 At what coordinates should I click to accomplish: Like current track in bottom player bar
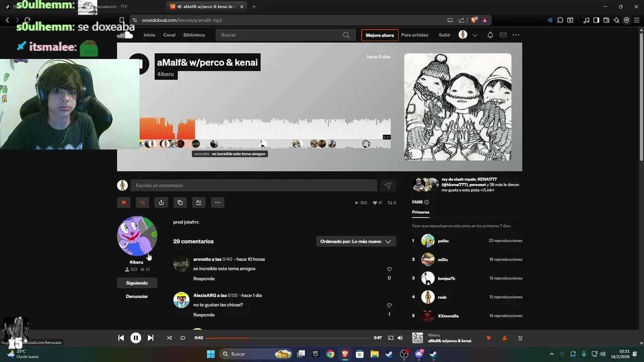[488, 338]
